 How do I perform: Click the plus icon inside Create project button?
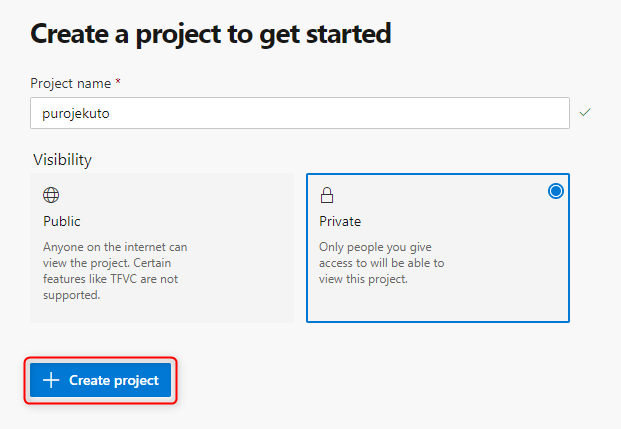[51, 380]
